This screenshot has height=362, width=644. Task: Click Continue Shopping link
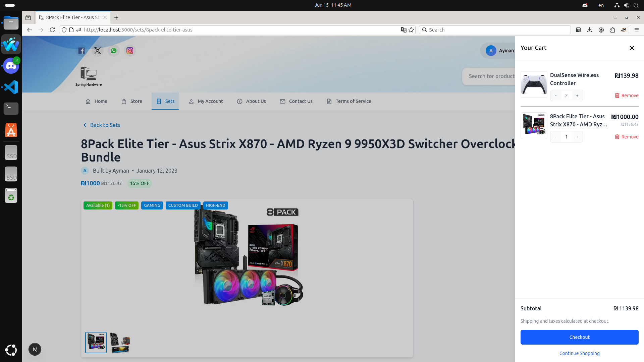pyautogui.click(x=579, y=353)
